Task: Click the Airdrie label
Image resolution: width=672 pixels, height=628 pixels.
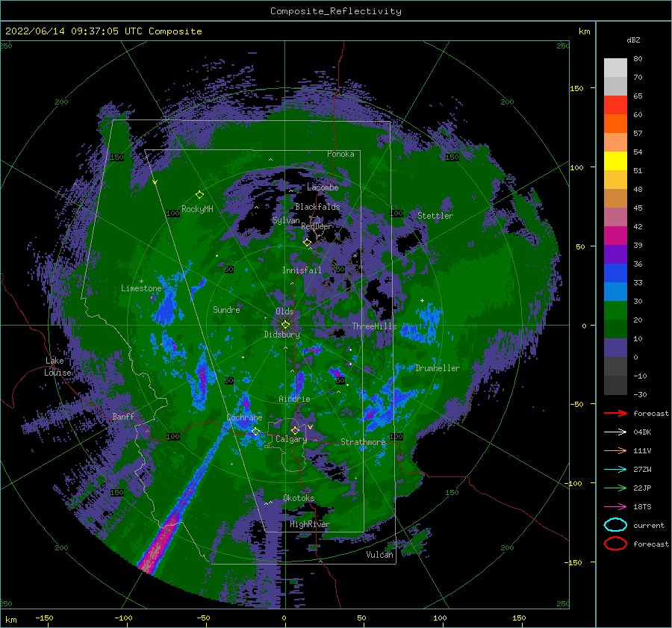Action: click(x=294, y=399)
